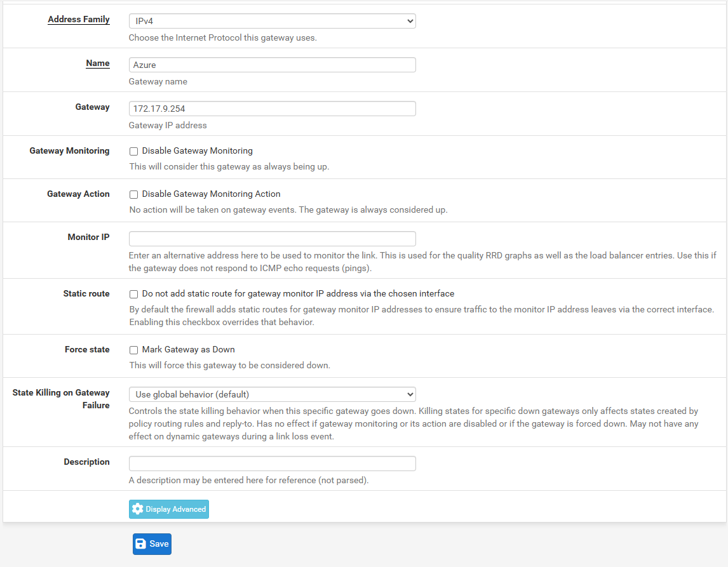Click 'Disable Gateway Monitoring' checkbox label text
Image resolution: width=728 pixels, height=567 pixels.
198,151
